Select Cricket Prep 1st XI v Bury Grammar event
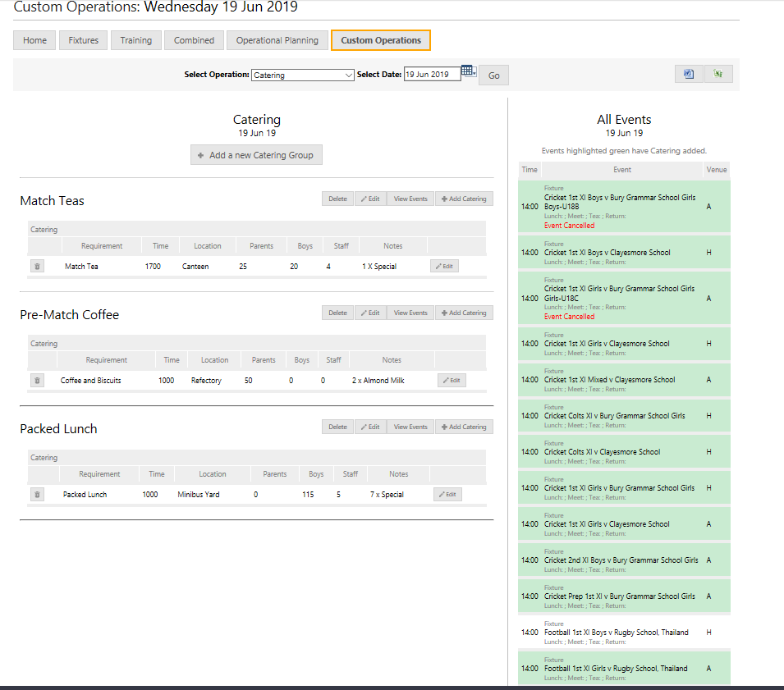 [x=624, y=596]
